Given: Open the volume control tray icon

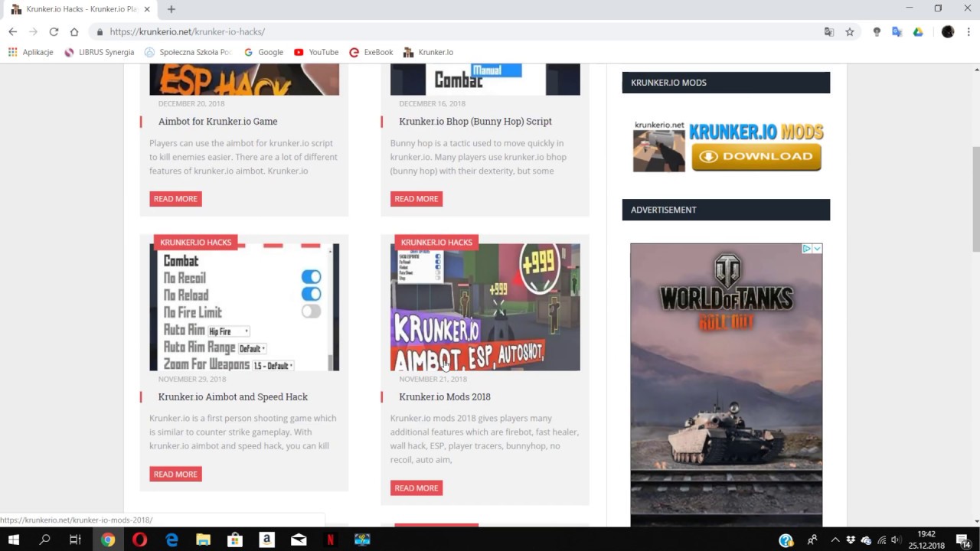Looking at the screenshot, I should tap(896, 540).
